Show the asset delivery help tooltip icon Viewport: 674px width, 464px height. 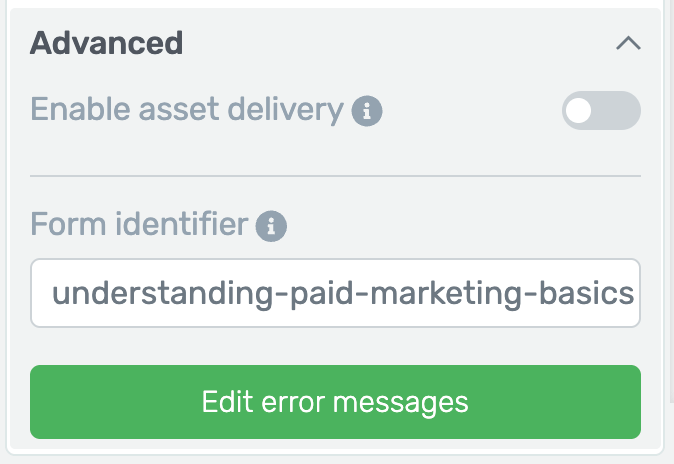[x=367, y=111]
